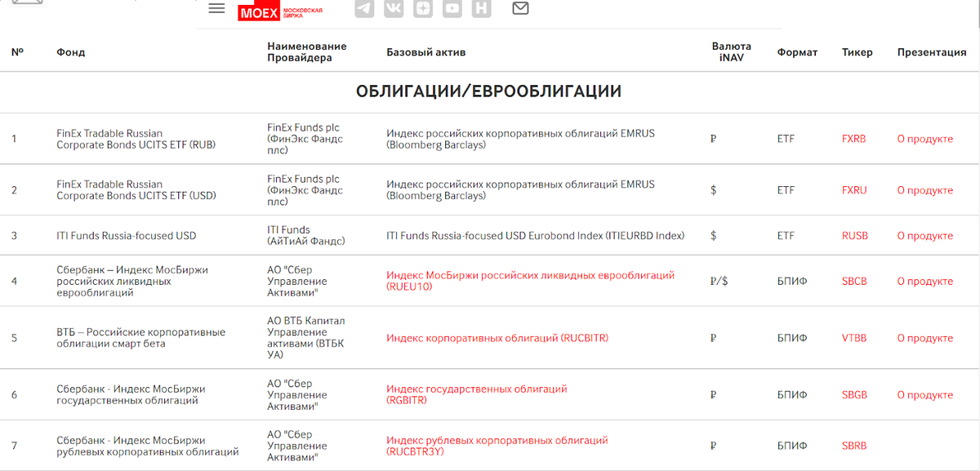Select fund 'Сбербанк - Индекс МосБиржи рублевых корпоративных облигаций'

pos(148,447)
